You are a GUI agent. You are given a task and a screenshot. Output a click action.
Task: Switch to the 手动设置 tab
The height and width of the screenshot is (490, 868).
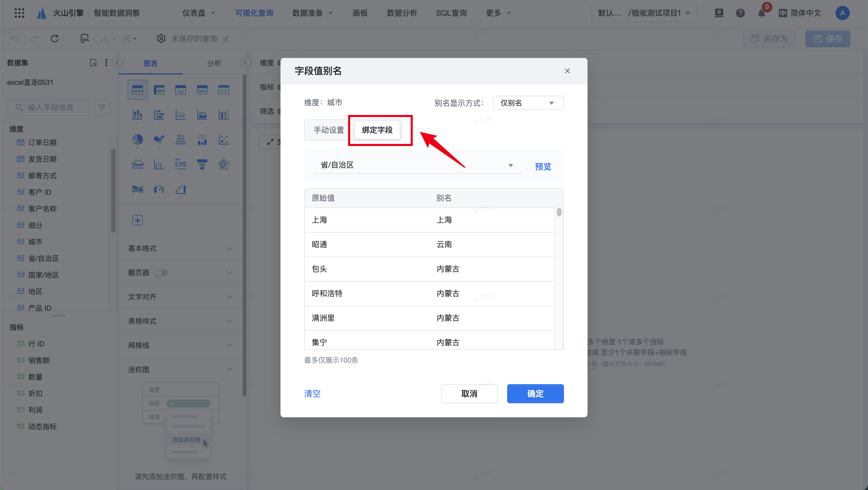pyautogui.click(x=329, y=130)
